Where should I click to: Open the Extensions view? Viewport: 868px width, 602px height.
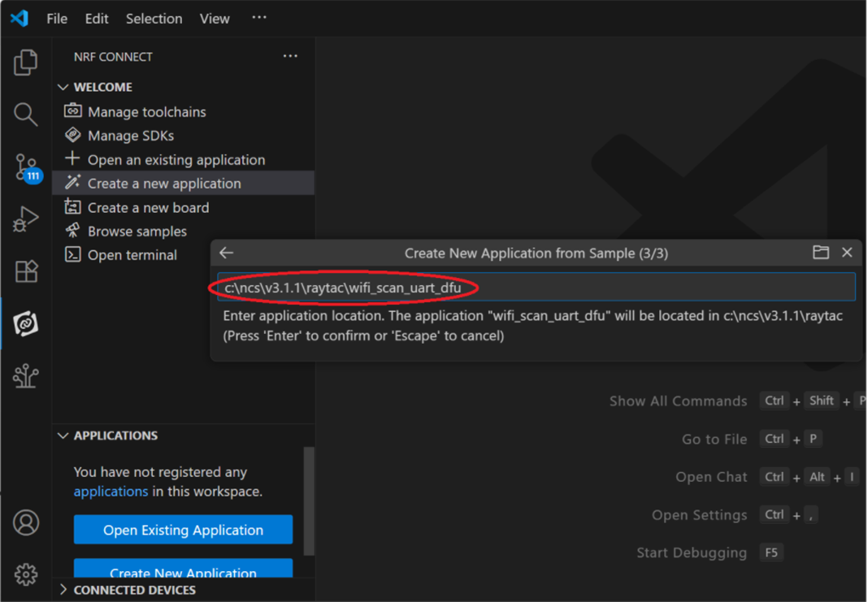[26, 271]
